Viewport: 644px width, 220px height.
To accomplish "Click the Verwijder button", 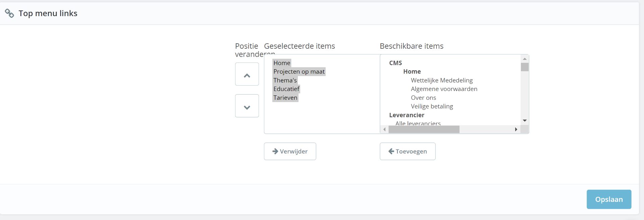I will pyautogui.click(x=290, y=151).
